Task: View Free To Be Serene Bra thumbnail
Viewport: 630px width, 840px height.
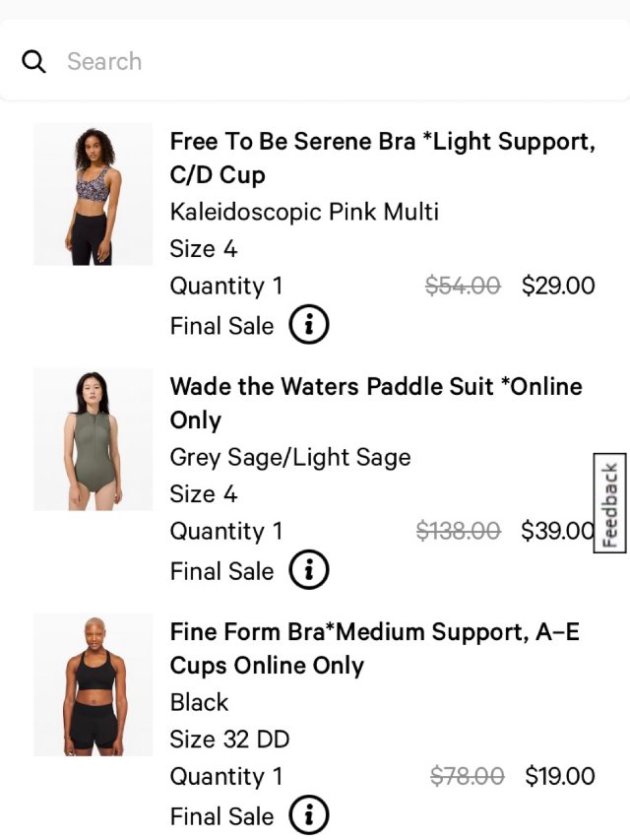Action: click(93, 194)
